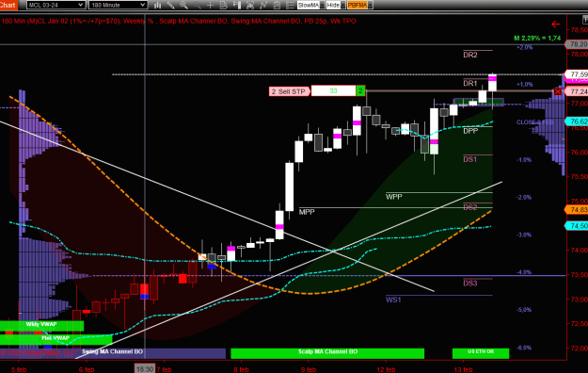Open the strategies icon
This screenshot has width=588, height=373.
(x=277, y=5)
